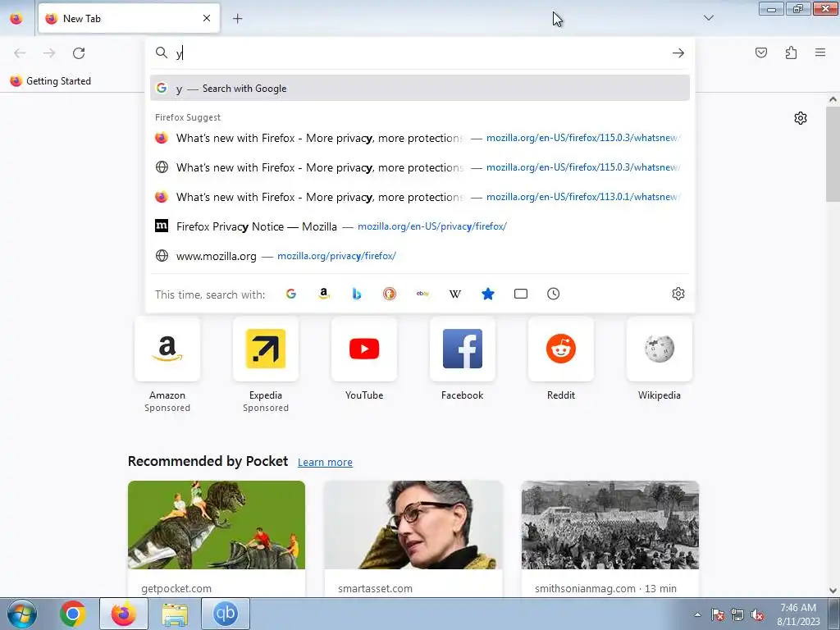Open the Firefox application menu

click(x=820, y=52)
